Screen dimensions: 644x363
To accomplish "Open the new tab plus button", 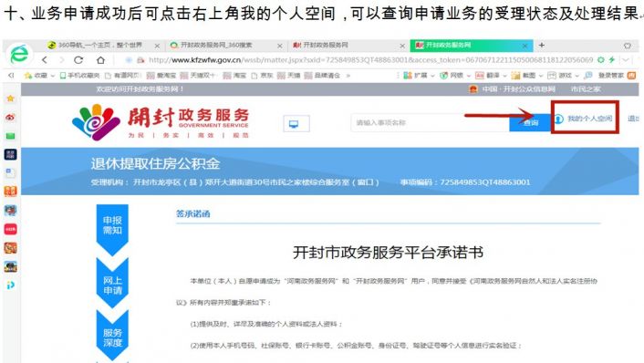I will pyautogui.click(x=542, y=45).
